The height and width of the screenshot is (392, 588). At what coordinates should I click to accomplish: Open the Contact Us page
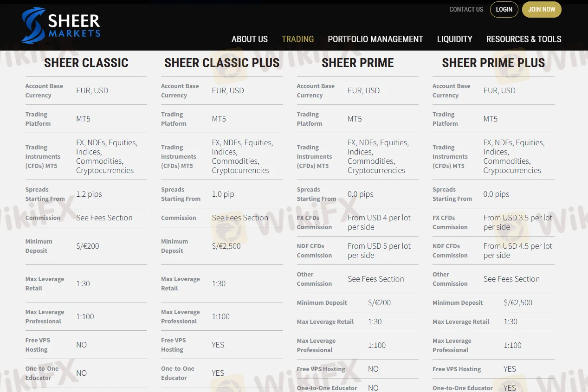pos(466,9)
